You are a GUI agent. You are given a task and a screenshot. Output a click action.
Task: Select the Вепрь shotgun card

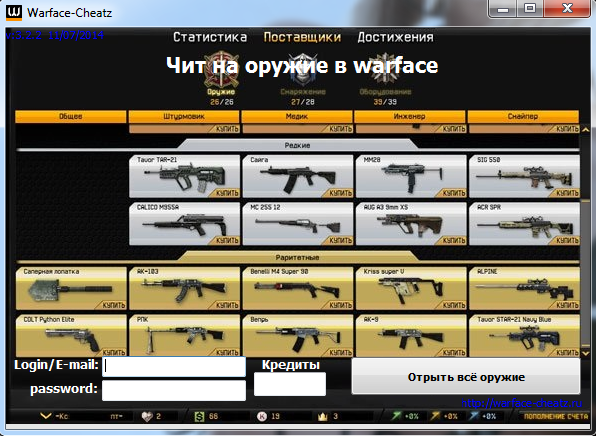pos(298,336)
